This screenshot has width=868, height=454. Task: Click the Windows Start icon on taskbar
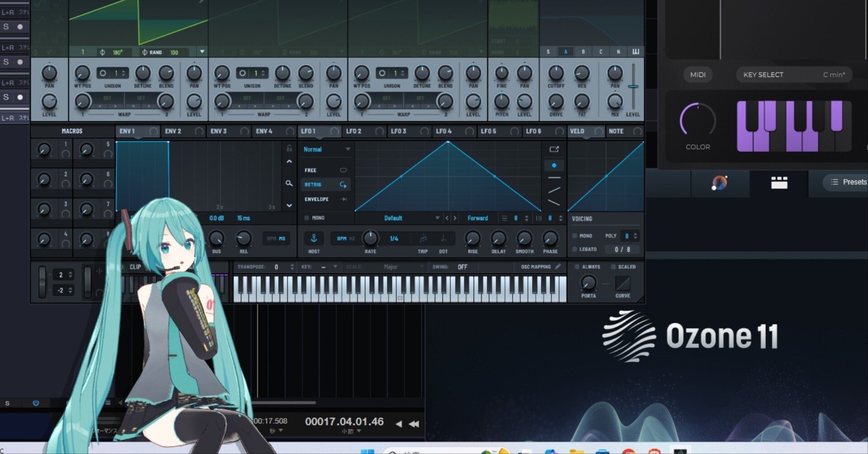coord(367,451)
